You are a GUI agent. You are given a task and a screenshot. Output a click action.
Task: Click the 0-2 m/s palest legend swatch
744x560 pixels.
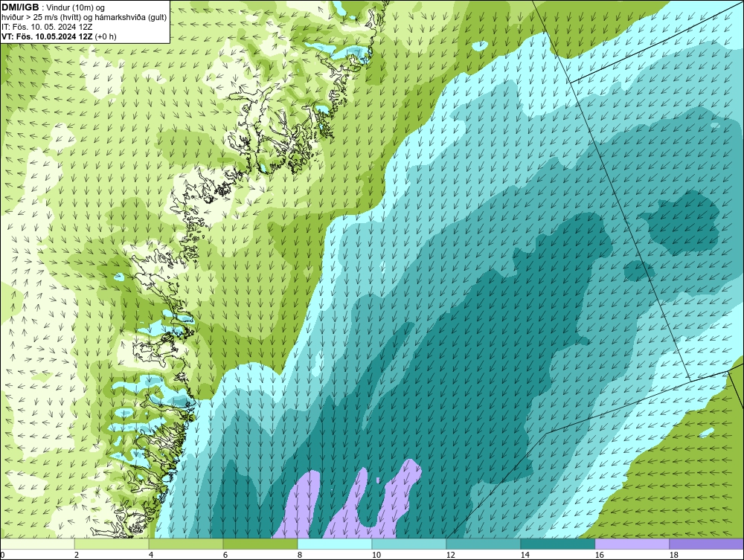[37, 544]
